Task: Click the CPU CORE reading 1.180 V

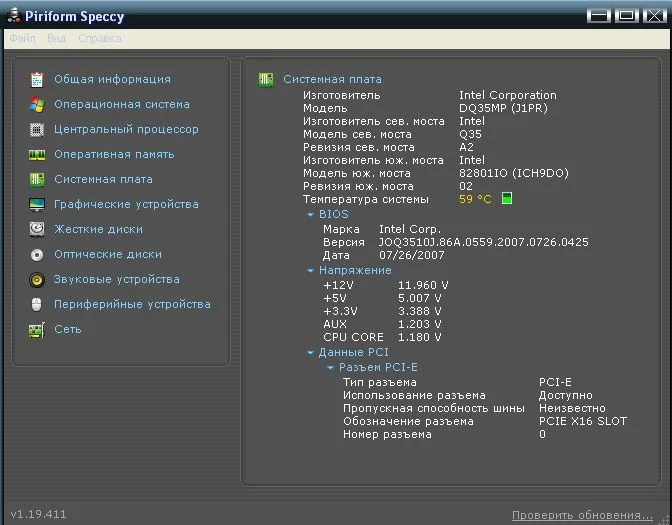Action: [420, 337]
